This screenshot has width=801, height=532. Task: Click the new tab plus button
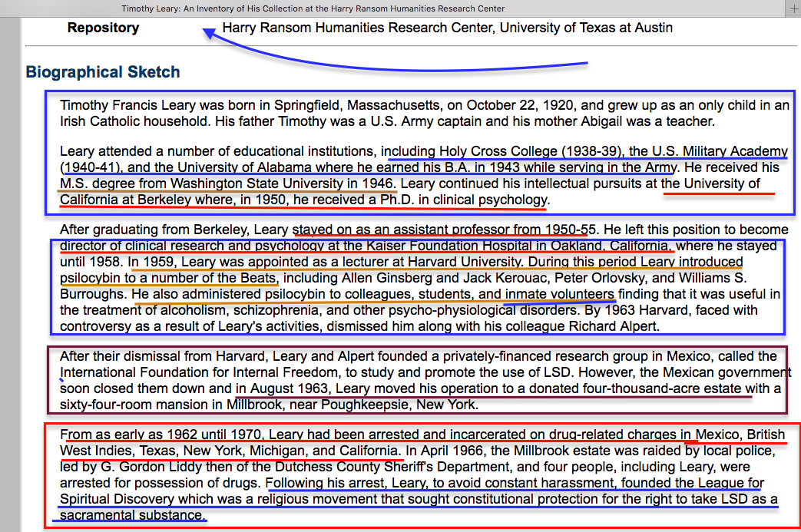tap(793, 8)
